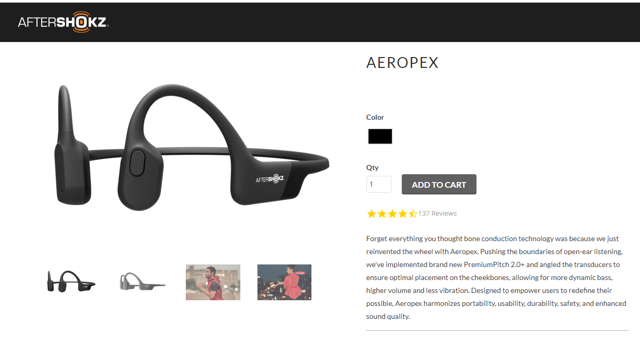The image size is (640, 364).
Task: Click the Color label
Action: point(375,117)
